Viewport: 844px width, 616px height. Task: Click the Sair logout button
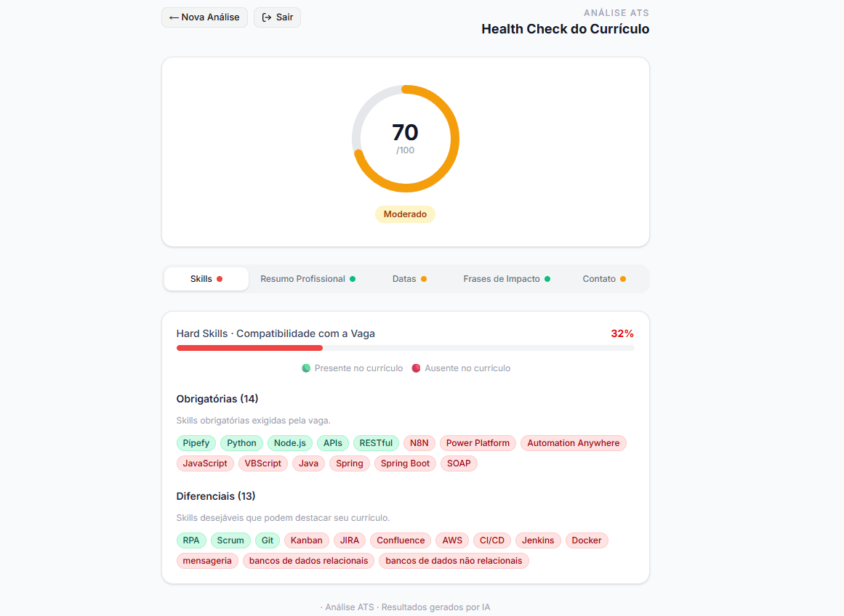tap(277, 17)
